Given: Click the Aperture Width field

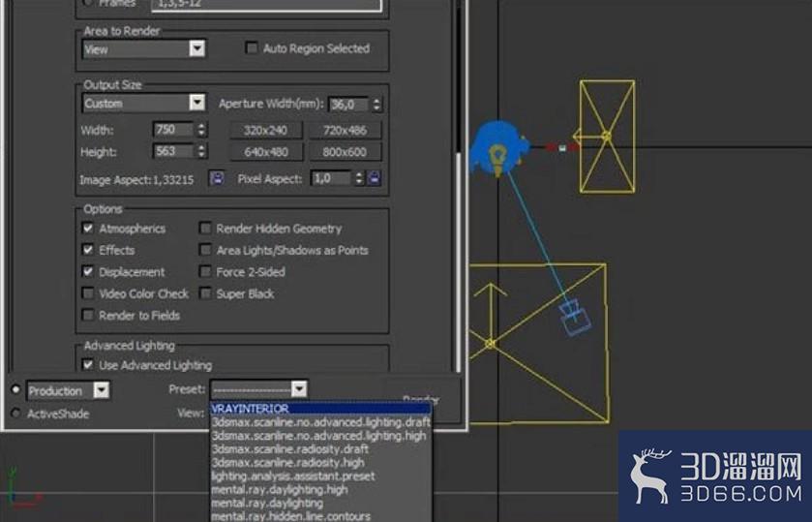Looking at the screenshot, I should click(x=349, y=105).
